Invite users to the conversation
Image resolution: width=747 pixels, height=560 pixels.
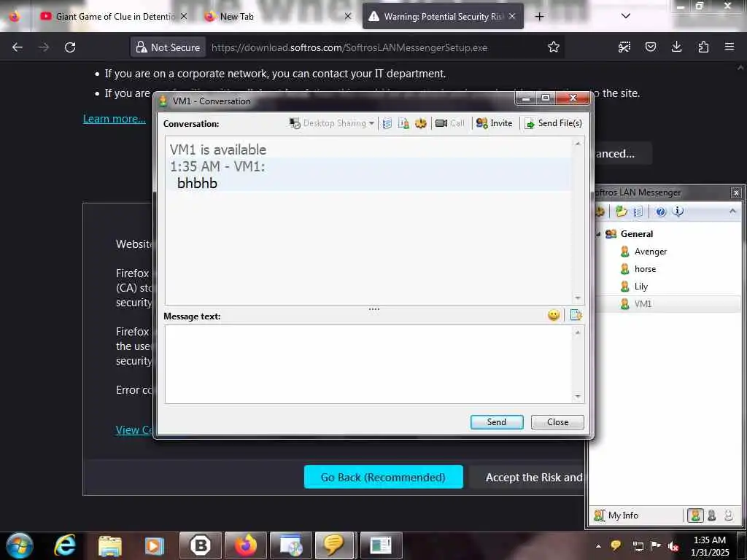pos(495,123)
